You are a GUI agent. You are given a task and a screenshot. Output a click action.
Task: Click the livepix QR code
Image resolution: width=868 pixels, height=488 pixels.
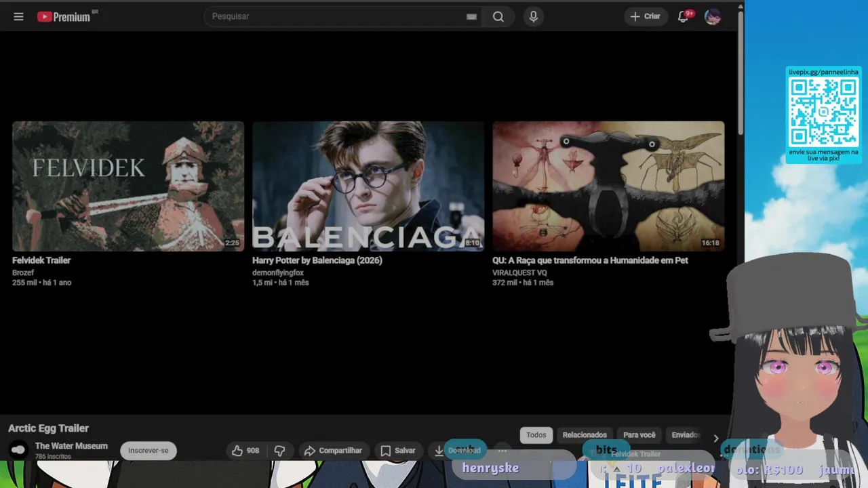click(823, 111)
